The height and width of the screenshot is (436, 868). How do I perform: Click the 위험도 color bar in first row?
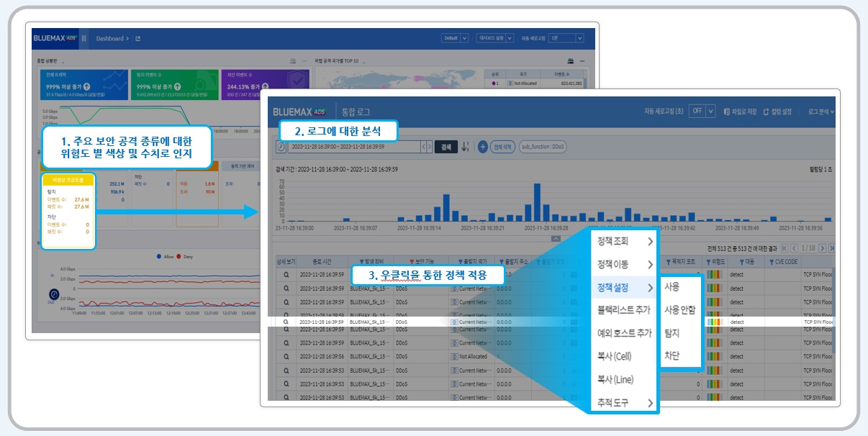coord(715,273)
